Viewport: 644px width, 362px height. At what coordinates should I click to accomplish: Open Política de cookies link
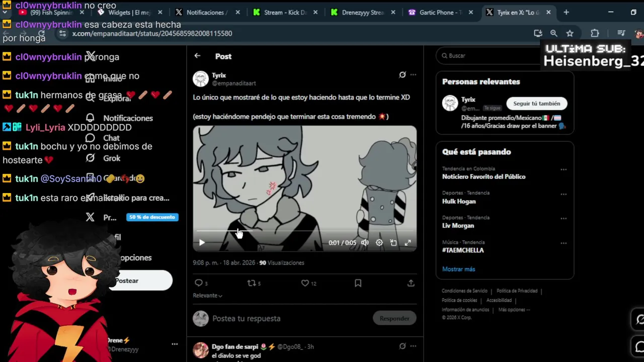tap(459, 300)
